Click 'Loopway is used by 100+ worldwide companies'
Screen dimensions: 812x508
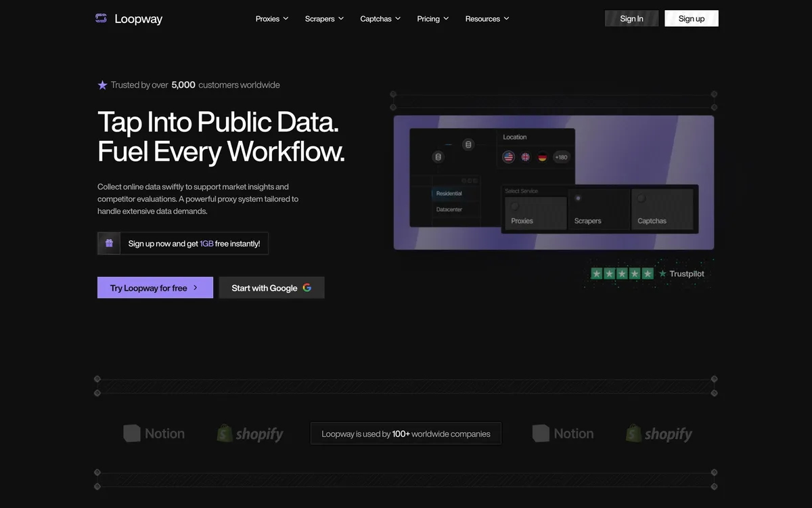click(x=406, y=433)
